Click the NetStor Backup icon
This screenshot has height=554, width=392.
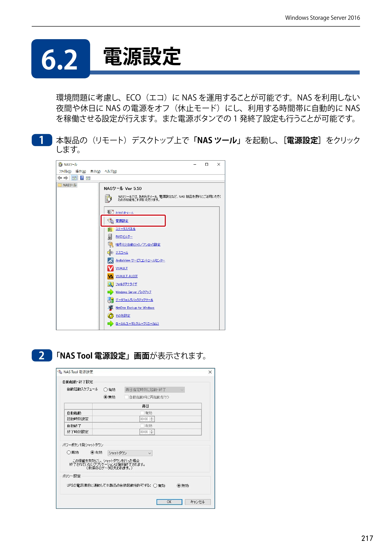coord(110,308)
